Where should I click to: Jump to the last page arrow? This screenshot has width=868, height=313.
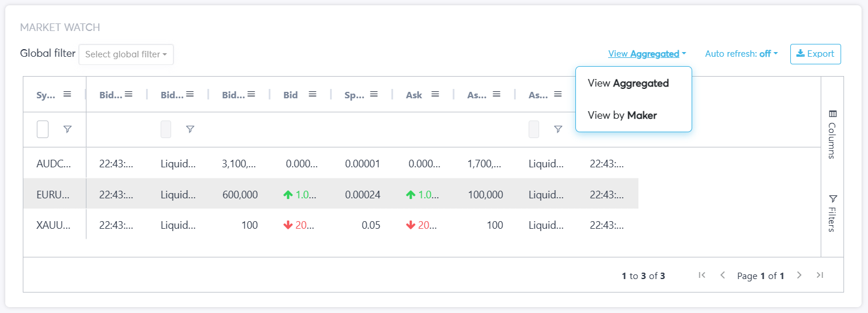coord(820,275)
